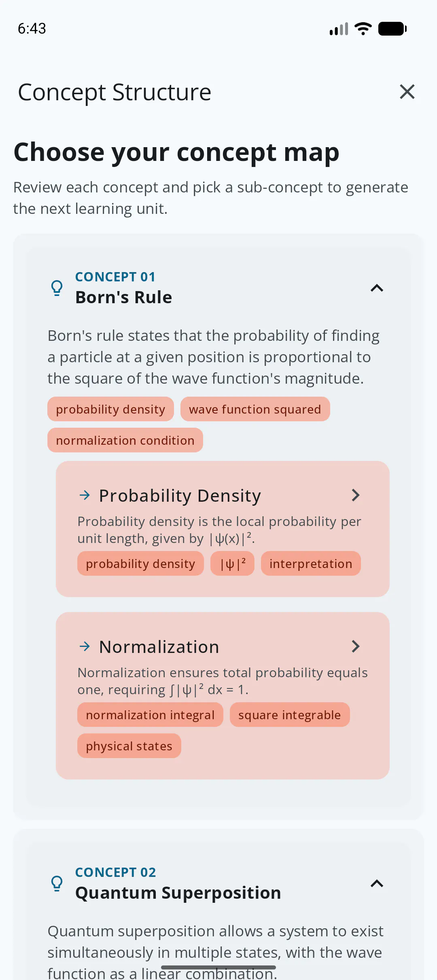Tap the Born's Rule lightbulb icon
437x980 pixels.
[x=57, y=288]
